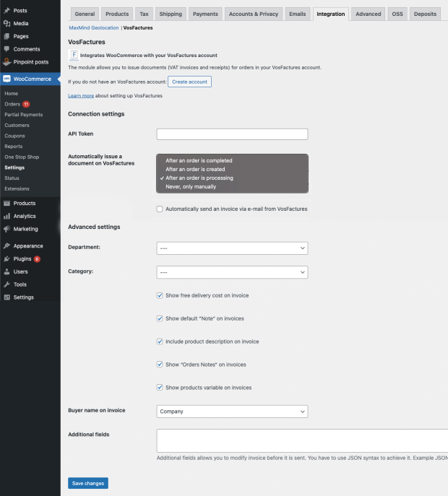Click the Pages icon in sidebar

[x=7, y=36]
